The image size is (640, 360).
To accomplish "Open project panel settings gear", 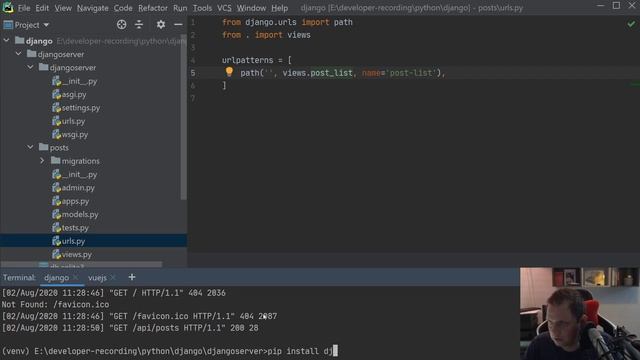I will [161, 24].
